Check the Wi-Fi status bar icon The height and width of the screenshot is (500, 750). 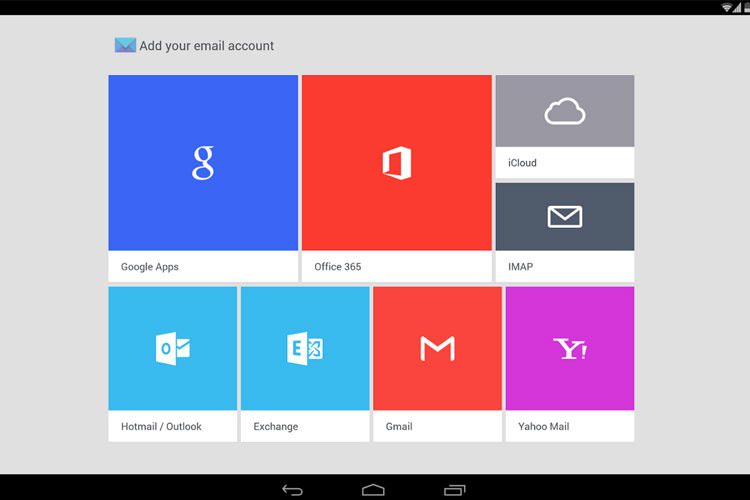pos(727,7)
